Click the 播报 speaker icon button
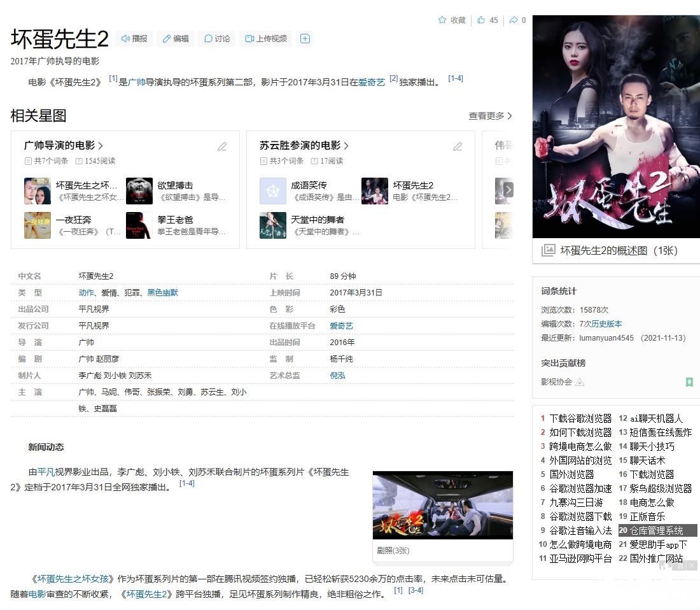This screenshot has height=610, width=700. 134,39
